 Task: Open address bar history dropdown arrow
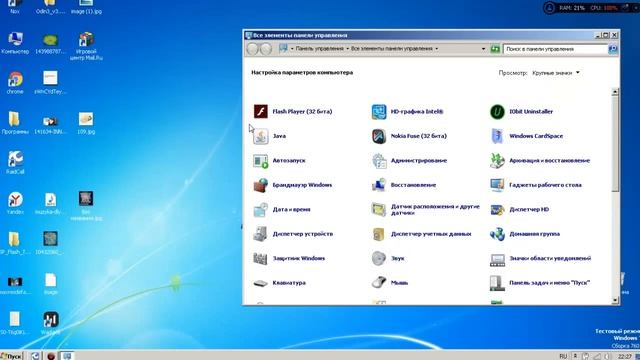[x=483, y=49]
